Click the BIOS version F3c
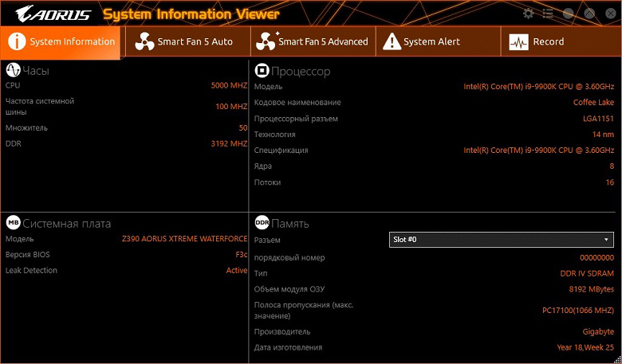The width and height of the screenshot is (622, 364). point(241,255)
